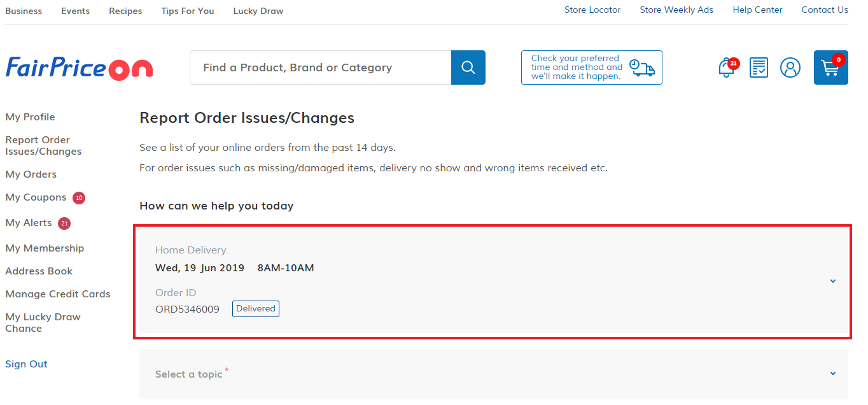Open My Orders in sidebar
The image size is (868, 405).
(31, 174)
